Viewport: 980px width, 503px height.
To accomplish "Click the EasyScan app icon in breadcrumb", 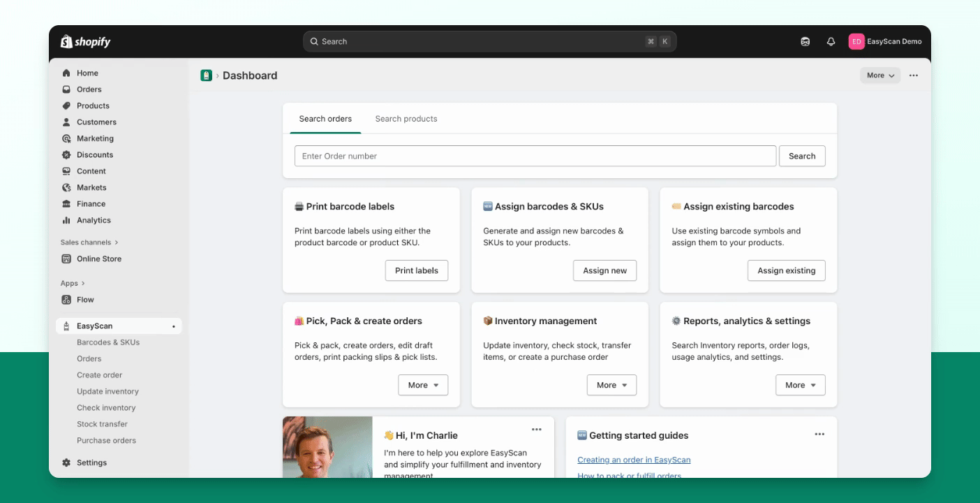I will click(x=206, y=75).
